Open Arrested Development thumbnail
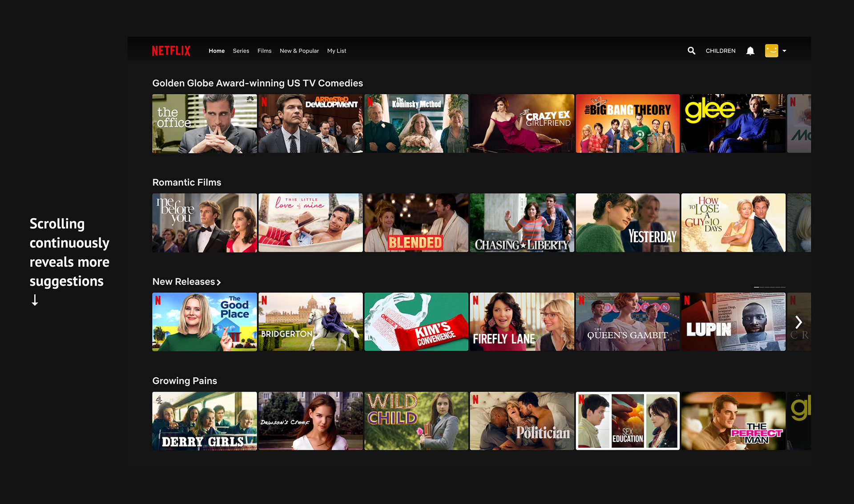The image size is (854, 504). pos(310,124)
